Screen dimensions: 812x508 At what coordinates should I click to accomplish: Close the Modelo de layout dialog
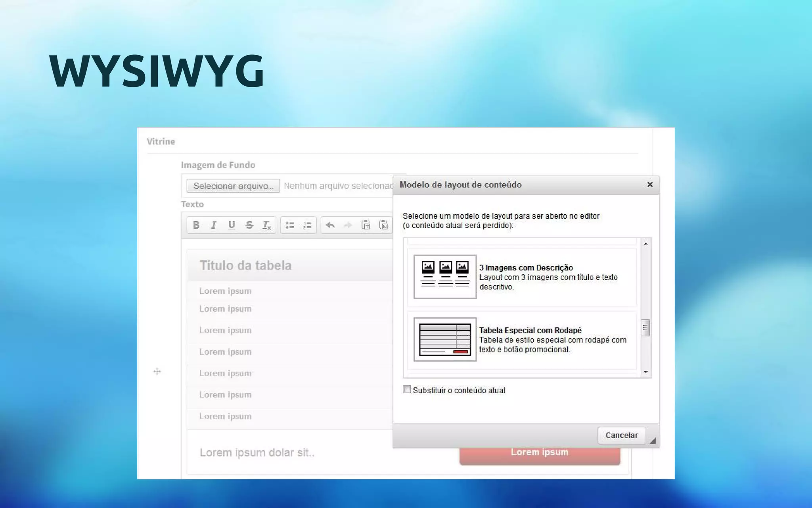click(650, 185)
